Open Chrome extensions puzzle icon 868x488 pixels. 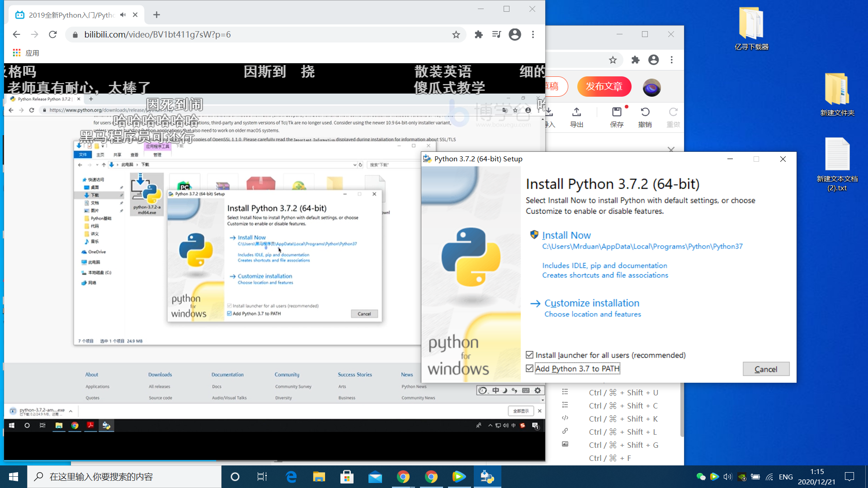tap(479, 35)
